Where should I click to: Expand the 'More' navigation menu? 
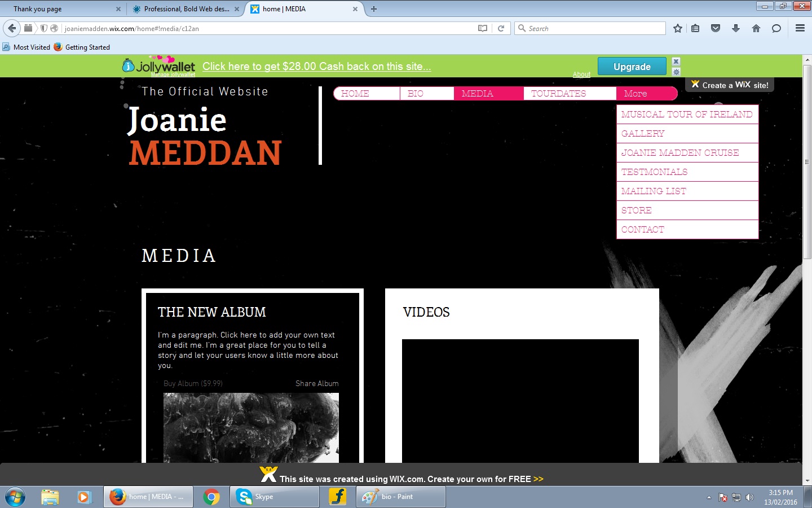pos(646,94)
